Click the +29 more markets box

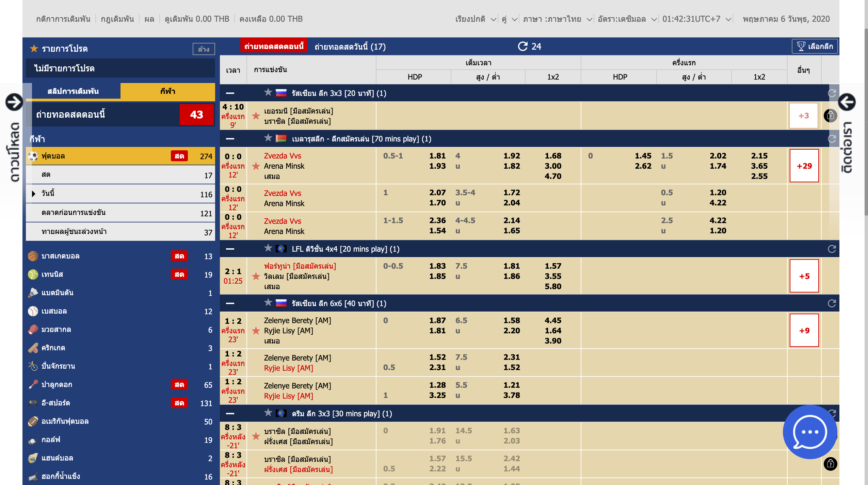coord(804,166)
